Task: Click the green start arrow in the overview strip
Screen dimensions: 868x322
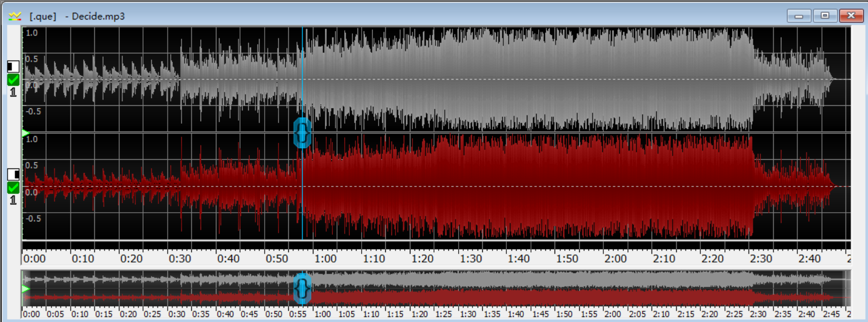Action: pos(26,289)
